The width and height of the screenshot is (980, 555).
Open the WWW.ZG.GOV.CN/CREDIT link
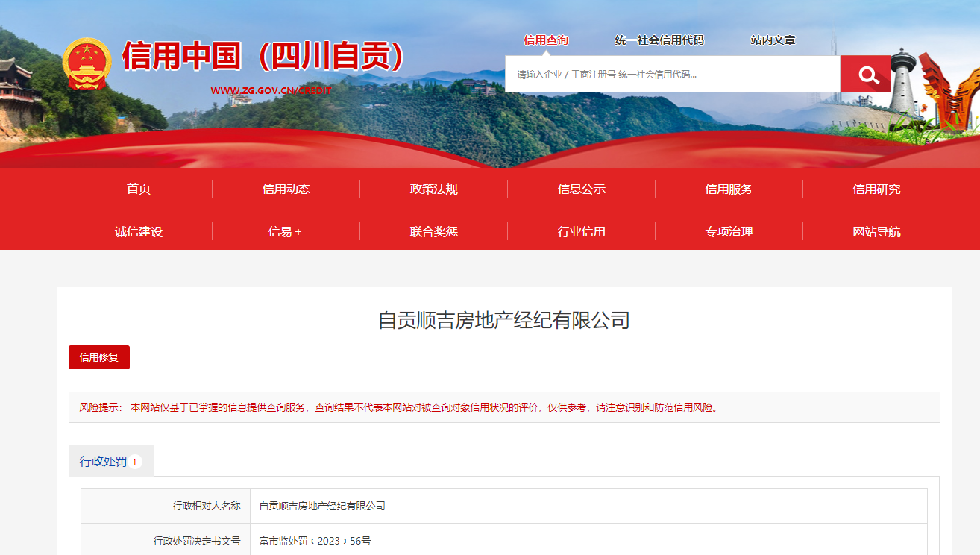(271, 91)
